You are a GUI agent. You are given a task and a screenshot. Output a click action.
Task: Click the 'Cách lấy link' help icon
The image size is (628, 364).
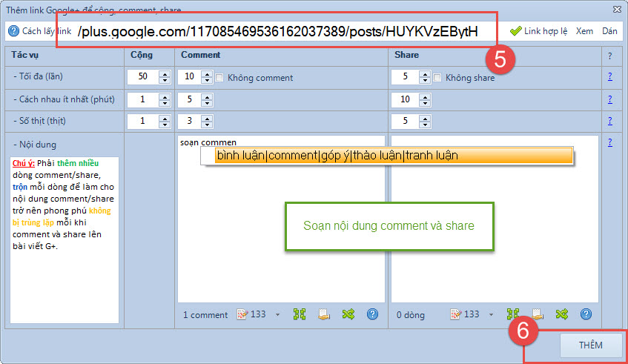(x=13, y=31)
